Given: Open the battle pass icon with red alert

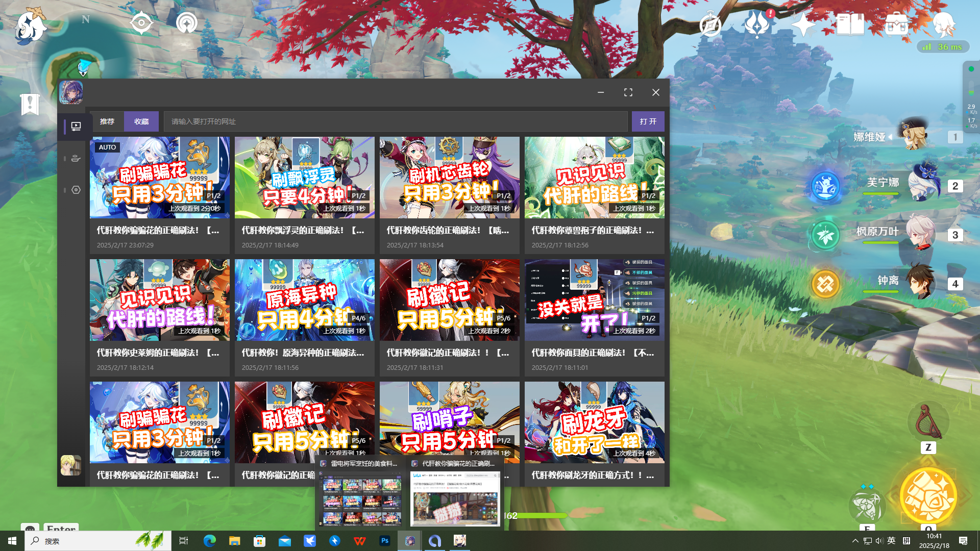Looking at the screenshot, I should (757, 24).
